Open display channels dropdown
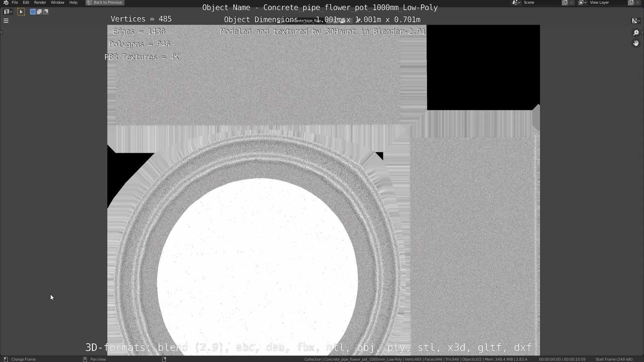Viewport: 644px width, 362px height. click(636, 21)
